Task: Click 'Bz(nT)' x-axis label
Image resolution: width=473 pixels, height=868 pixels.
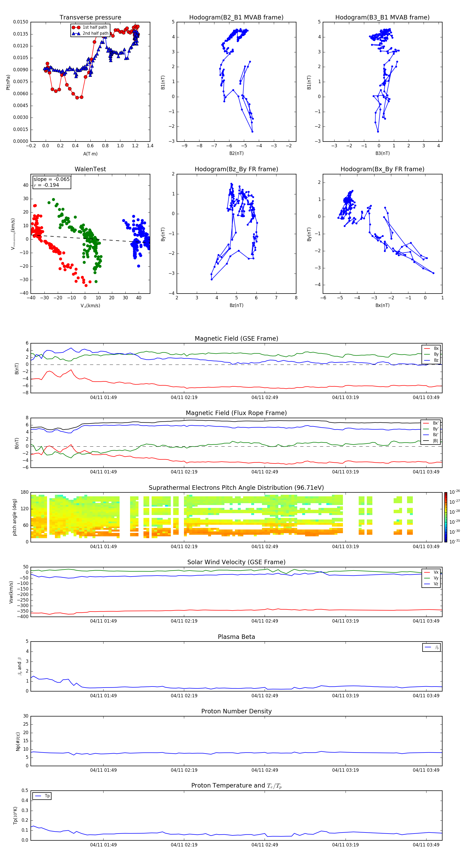Action: 236,305
